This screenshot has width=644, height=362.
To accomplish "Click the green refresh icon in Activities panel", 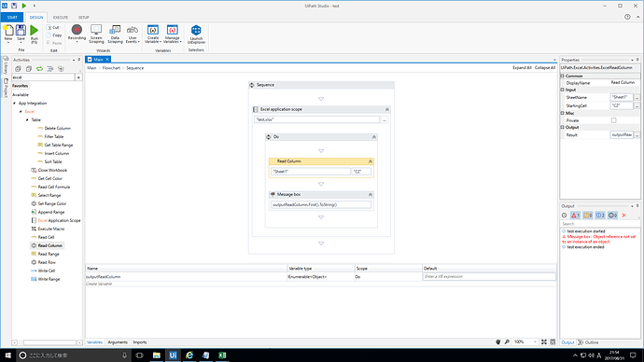I will pos(39,69).
